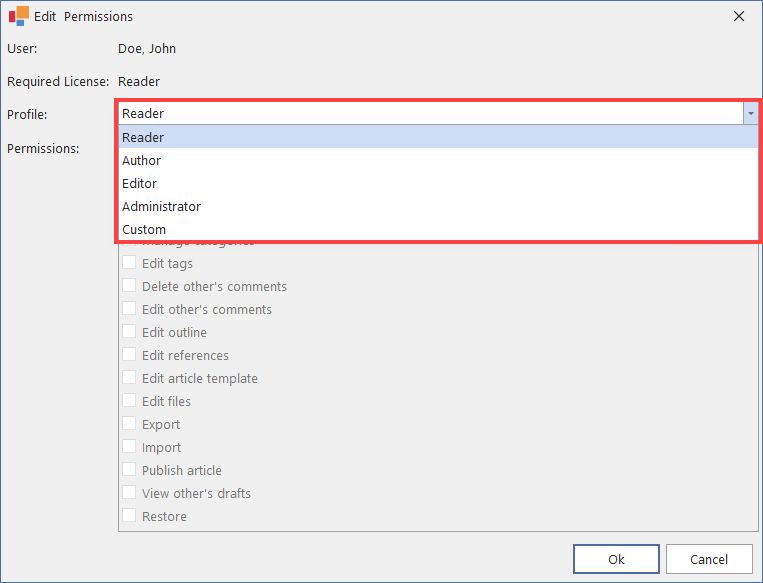Check the Edit other's comments box
Image resolution: width=763 pixels, height=583 pixels.
[130, 310]
